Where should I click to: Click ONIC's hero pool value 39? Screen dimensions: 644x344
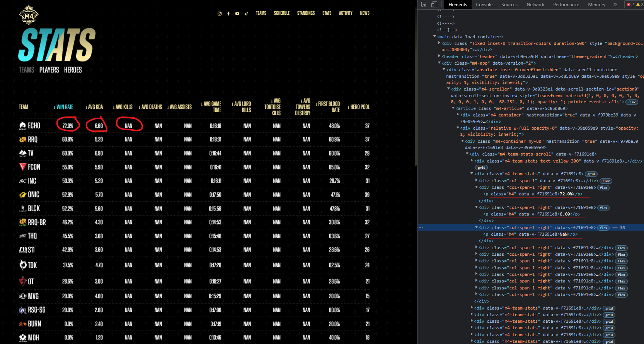367,195
